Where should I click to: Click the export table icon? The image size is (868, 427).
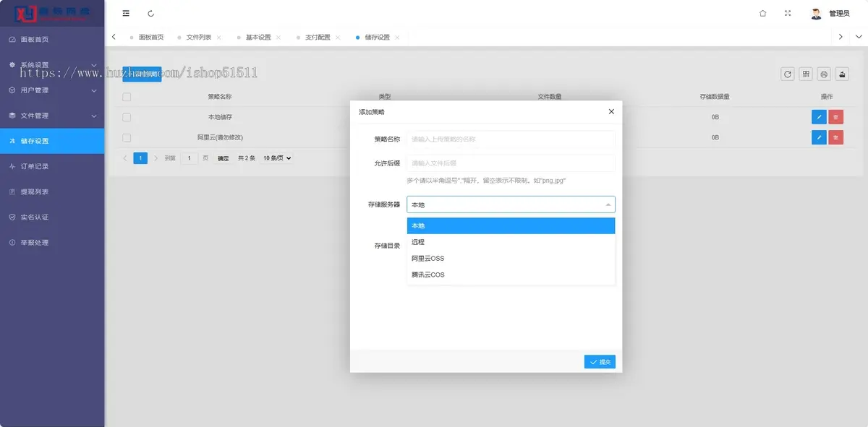[842, 74]
